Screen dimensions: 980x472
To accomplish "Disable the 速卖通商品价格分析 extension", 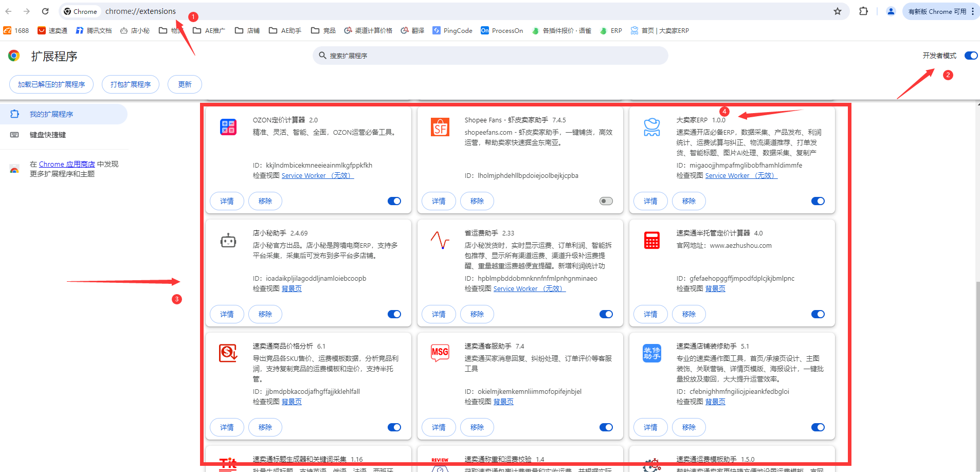I will click(x=394, y=427).
